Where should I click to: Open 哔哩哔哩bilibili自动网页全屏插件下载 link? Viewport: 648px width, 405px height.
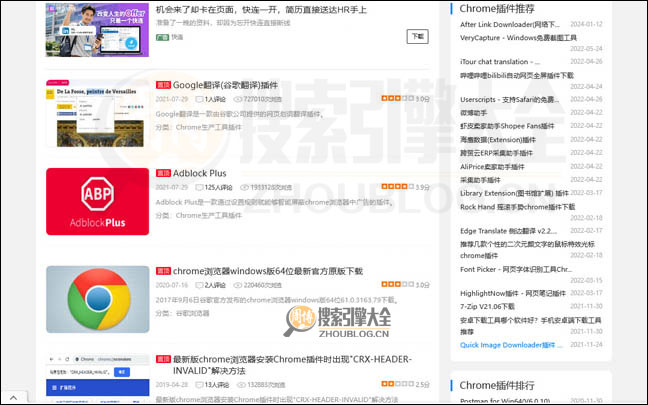coord(517,76)
